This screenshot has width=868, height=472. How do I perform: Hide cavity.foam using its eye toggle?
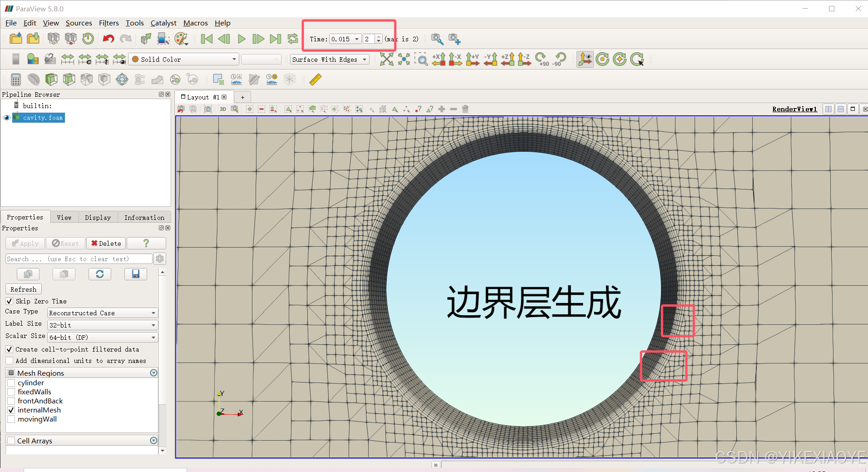pyautogui.click(x=6, y=118)
